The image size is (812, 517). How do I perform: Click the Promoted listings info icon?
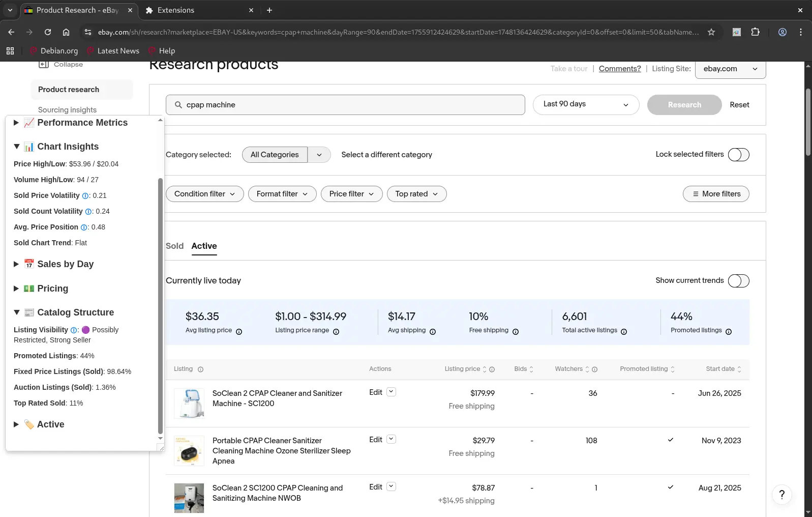click(729, 332)
